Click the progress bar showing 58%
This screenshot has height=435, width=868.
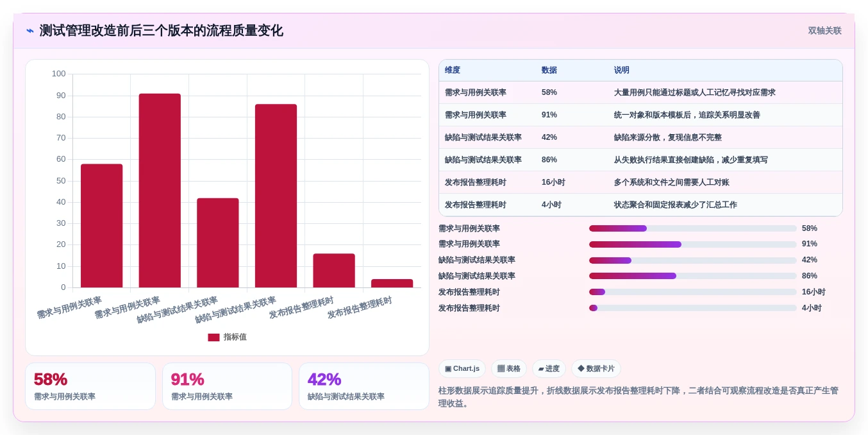693,228
